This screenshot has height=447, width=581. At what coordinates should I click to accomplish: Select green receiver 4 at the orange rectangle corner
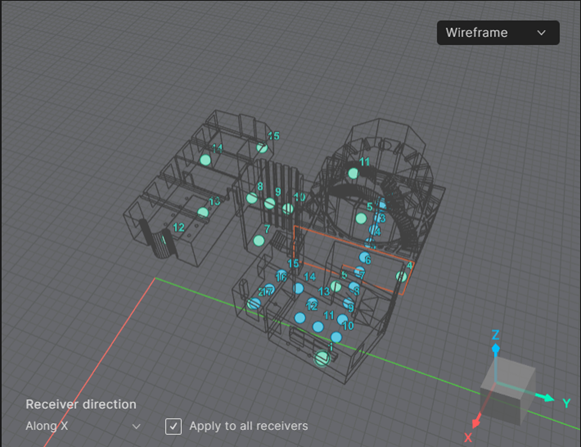point(401,276)
